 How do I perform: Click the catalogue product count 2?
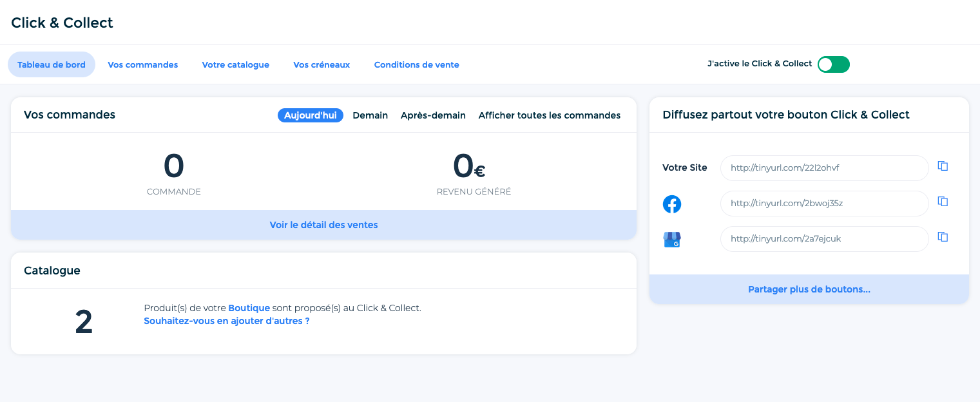(84, 322)
